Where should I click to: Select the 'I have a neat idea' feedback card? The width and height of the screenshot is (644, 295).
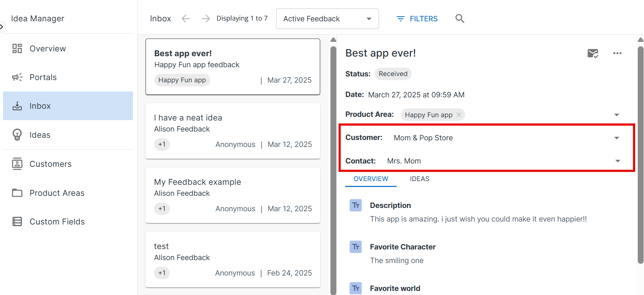point(233,131)
